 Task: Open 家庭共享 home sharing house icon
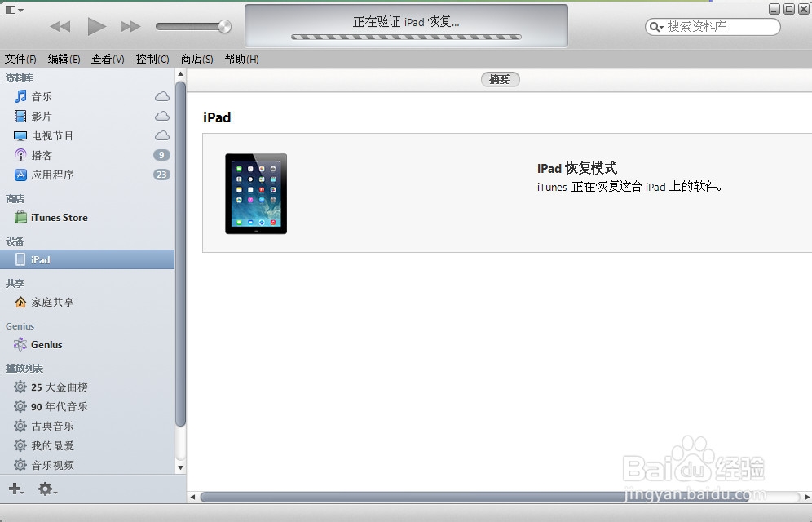(x=20, y=302)
